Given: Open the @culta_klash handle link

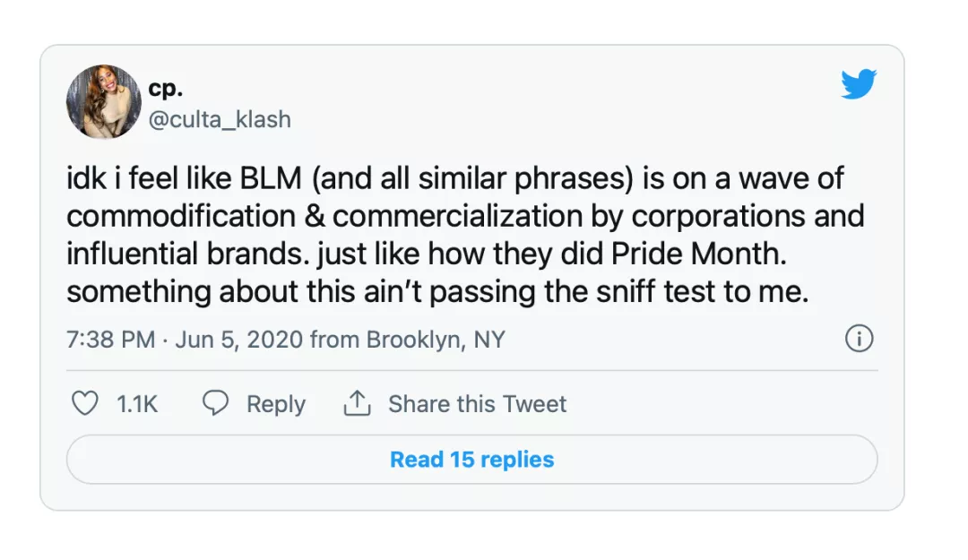Looking at the screenshot, I should [x=219, y=119].
